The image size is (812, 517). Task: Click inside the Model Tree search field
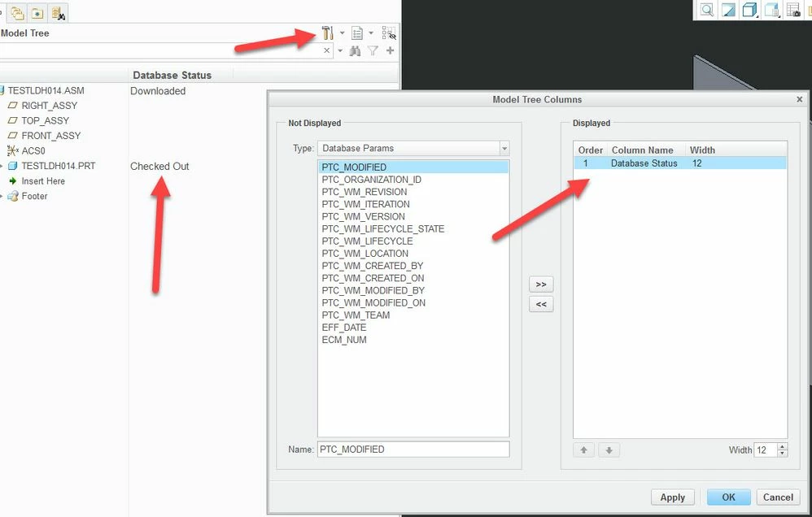160,50
